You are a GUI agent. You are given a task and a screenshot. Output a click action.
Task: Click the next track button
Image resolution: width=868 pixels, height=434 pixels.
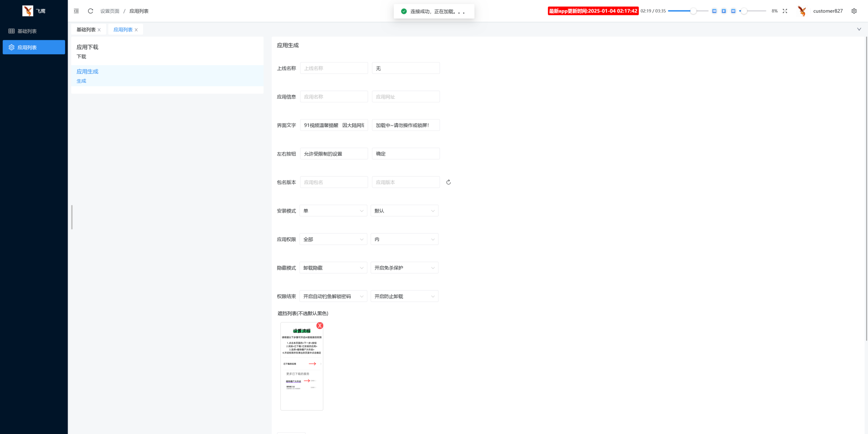(x=733, y=11)
